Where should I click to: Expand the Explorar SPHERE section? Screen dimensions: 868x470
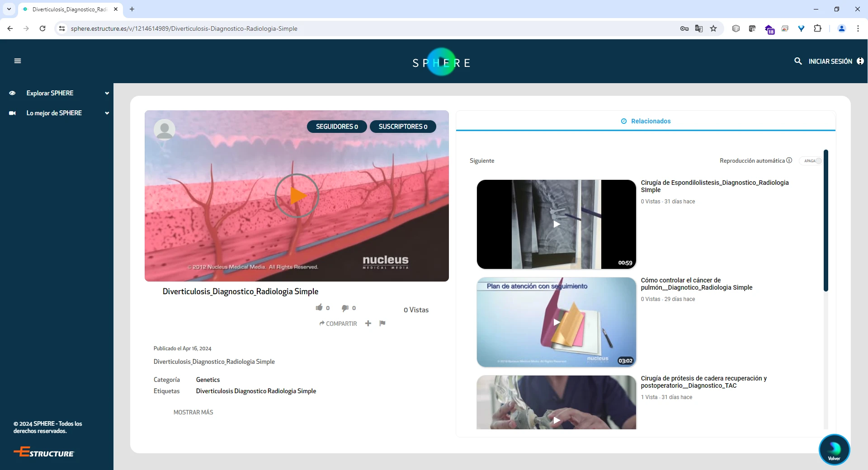pyautogui.click(x=107, y=93)
